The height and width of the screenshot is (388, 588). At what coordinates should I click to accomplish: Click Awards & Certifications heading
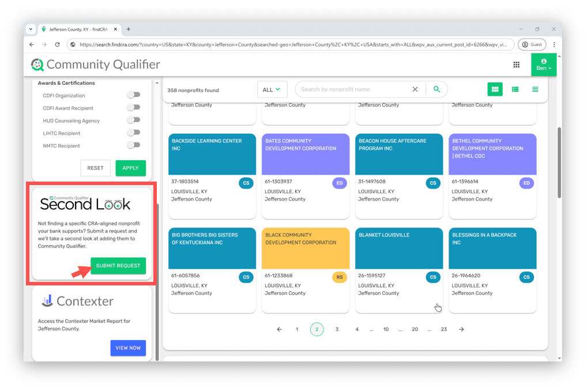(66, 83)
